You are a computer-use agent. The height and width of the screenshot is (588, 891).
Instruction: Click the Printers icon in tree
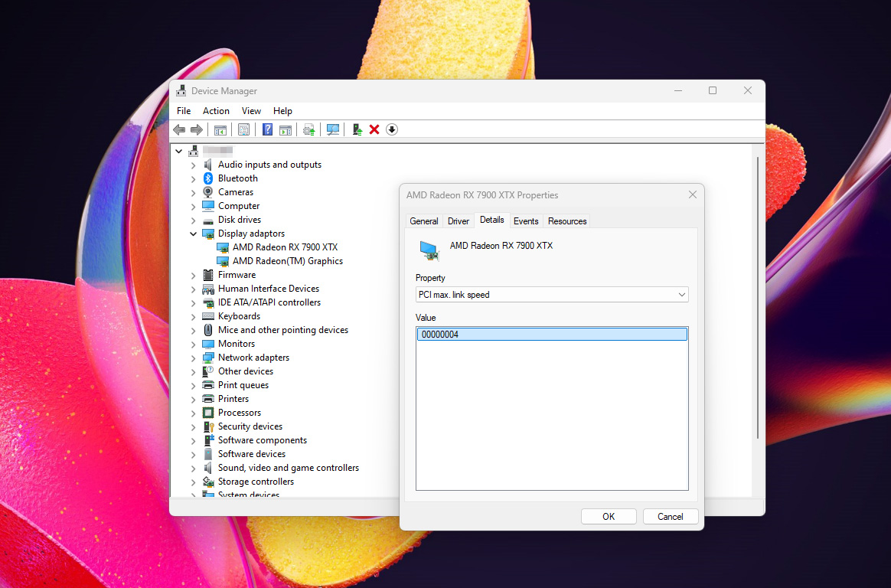pos(208,399)
